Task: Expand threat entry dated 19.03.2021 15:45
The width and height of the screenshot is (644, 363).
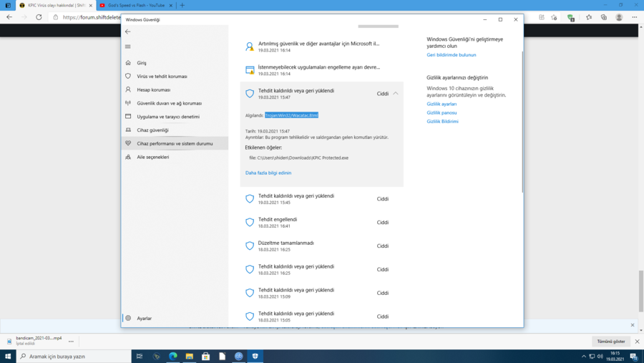Action: click(x=321, y=199)
